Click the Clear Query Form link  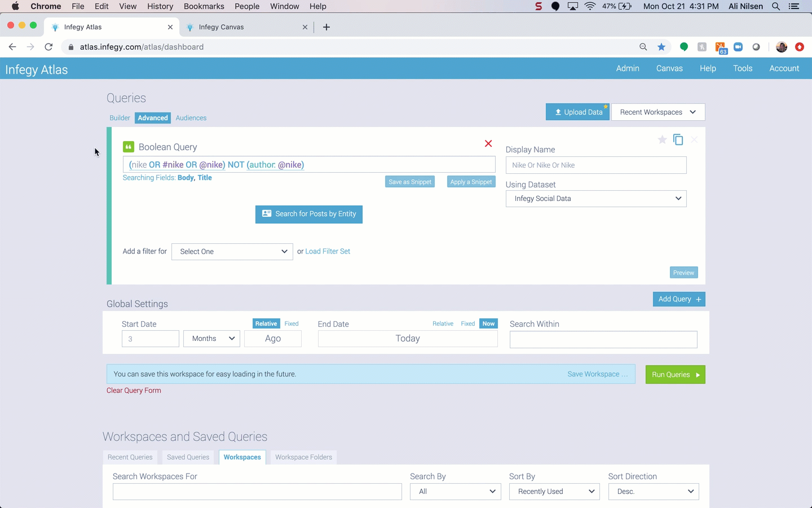pos(134,391)
